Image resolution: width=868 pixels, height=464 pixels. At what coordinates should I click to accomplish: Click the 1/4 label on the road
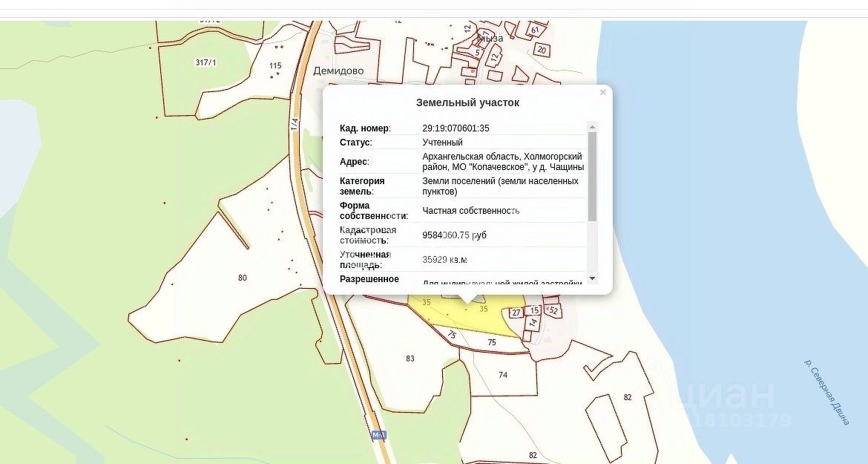click(294, 123)
